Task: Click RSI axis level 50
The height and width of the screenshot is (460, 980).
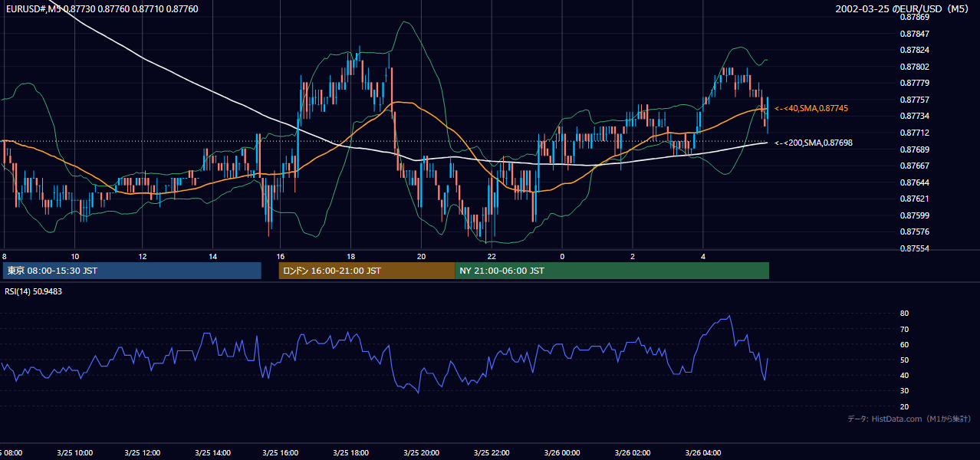Action: pos(904,360)
